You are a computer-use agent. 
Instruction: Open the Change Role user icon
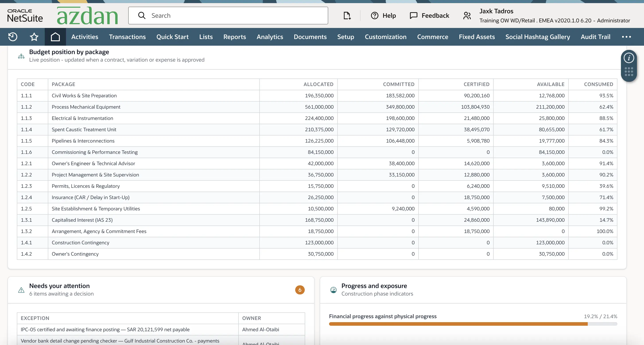coord(467,16)
